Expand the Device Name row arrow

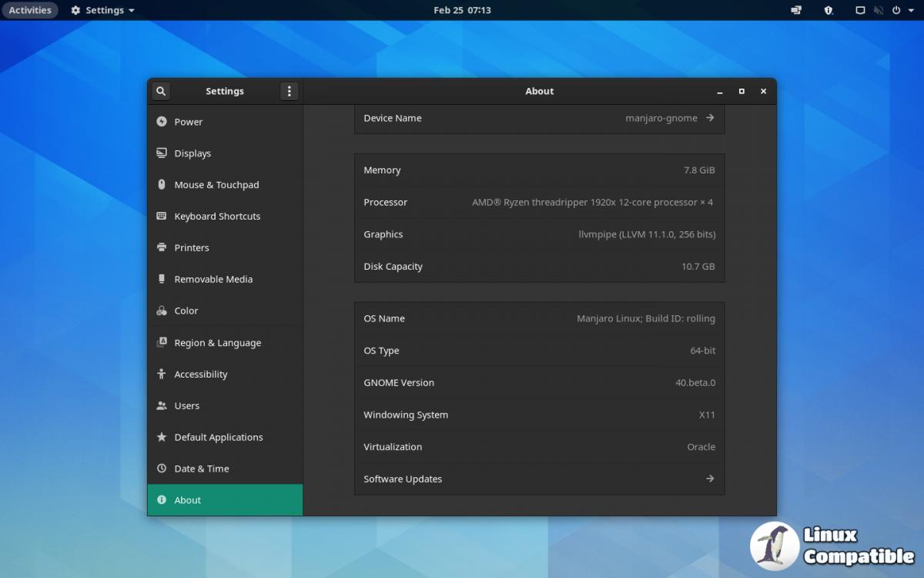pos(710,118)
